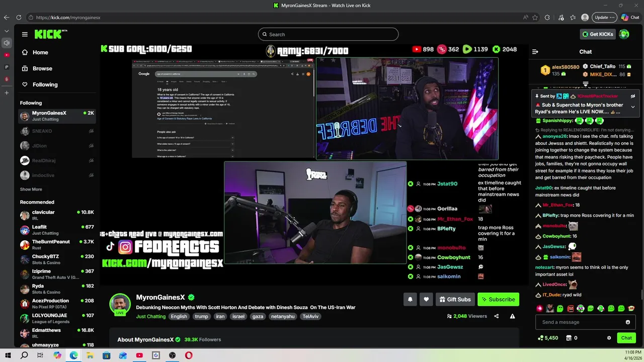Screen dimensions: 644x362
Task: Click the trump tag
Action: click(x=201, y=317)
